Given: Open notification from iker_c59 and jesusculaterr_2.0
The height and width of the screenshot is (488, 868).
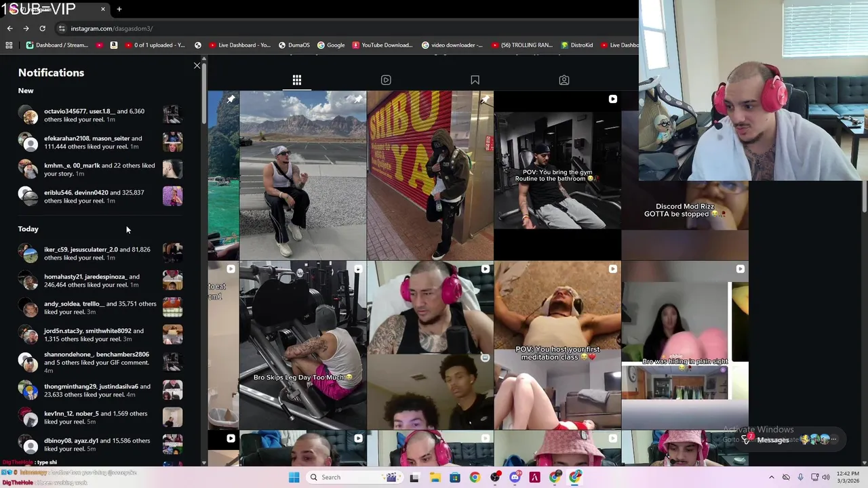Looking at the screenshot, I should point(100,253).
